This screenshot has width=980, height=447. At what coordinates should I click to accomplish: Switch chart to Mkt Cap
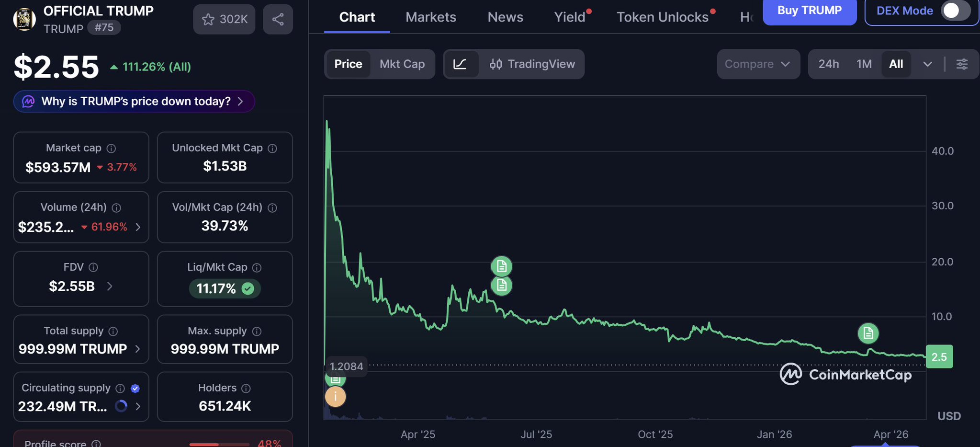point(402,64)
